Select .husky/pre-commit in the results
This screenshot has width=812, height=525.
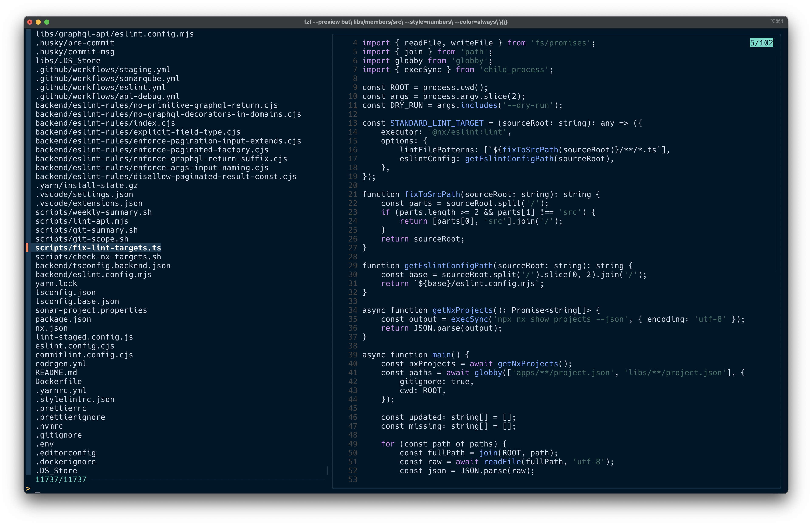(x=75, y=43)
